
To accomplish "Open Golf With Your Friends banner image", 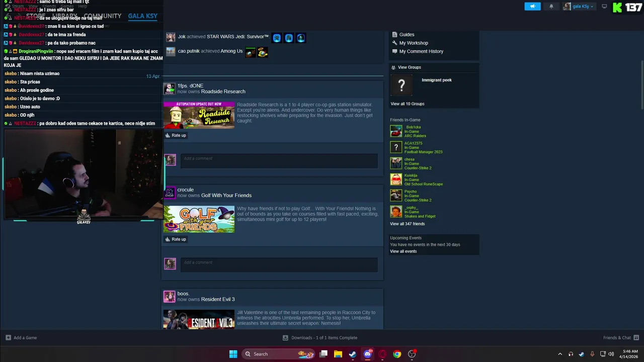I will (x=199, y=219).
